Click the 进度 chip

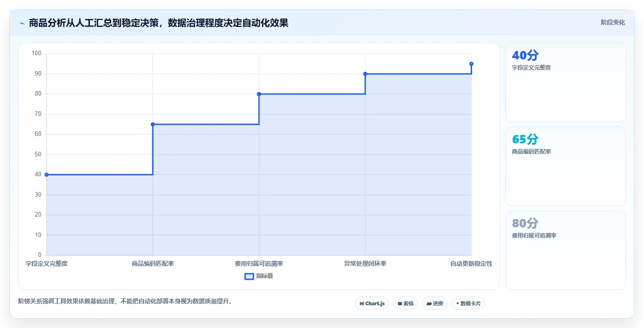click(435, 303)
